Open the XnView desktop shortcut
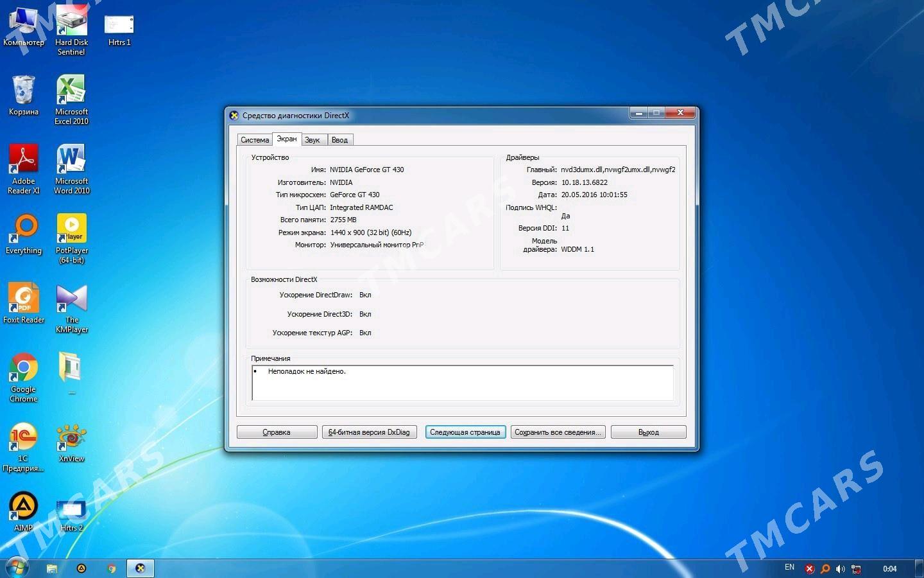 (71, 442)
